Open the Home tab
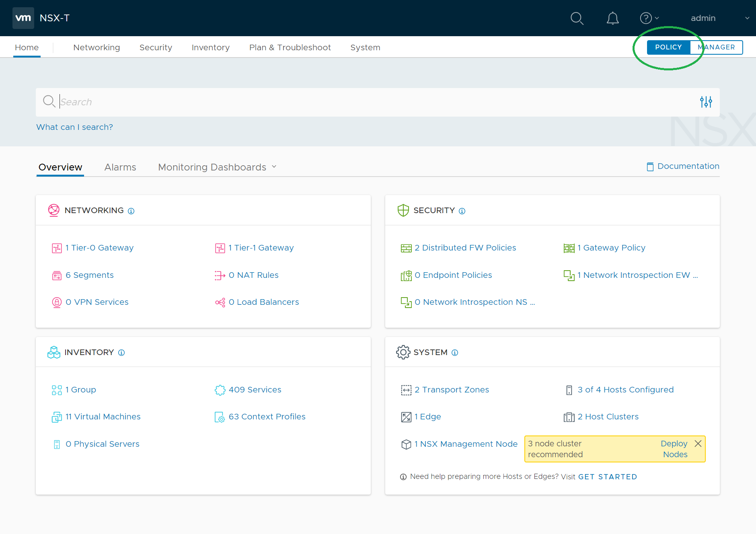 coord(27,47)
